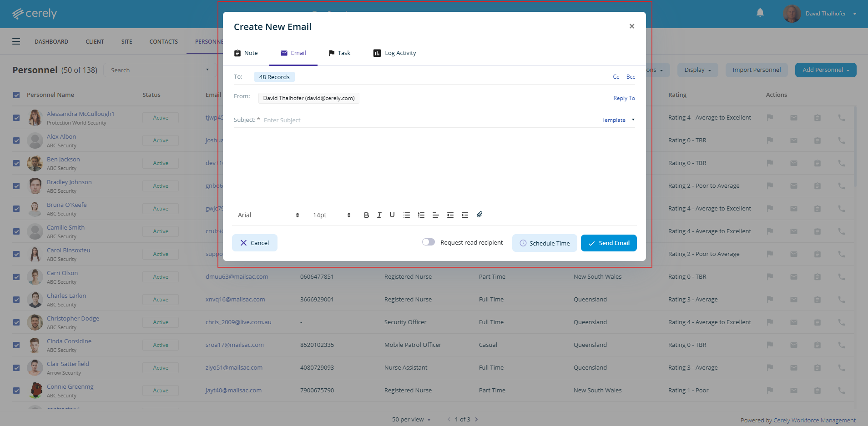Open the hamburger navigation menu

click(16, 41)
